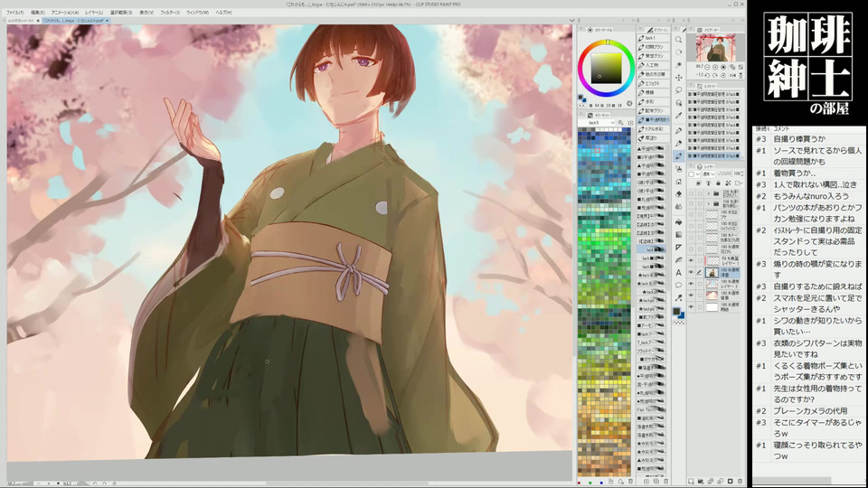This screenshot has height=488, width=868.
Task: Zoom in in Navigator panel
Action: 715,68
